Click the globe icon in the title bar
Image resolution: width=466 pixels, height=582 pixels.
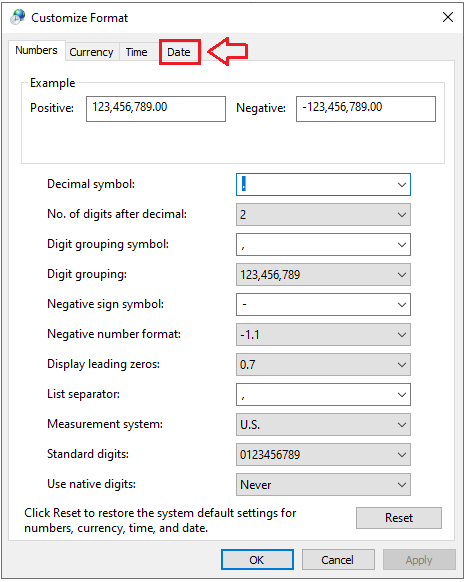[x=17, y=17]
